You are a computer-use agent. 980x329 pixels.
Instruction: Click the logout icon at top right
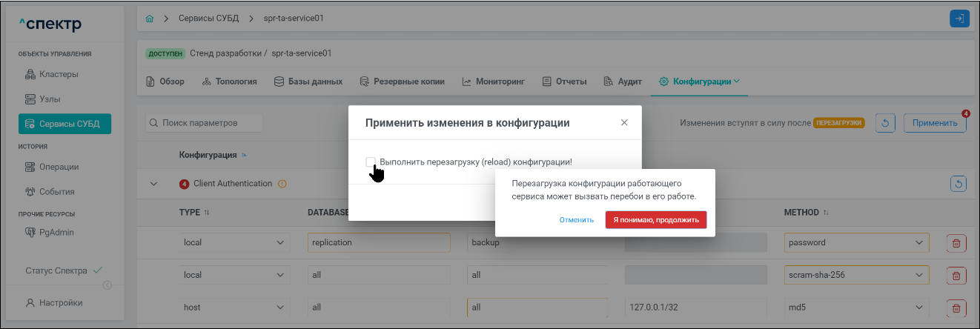[959, 19]
